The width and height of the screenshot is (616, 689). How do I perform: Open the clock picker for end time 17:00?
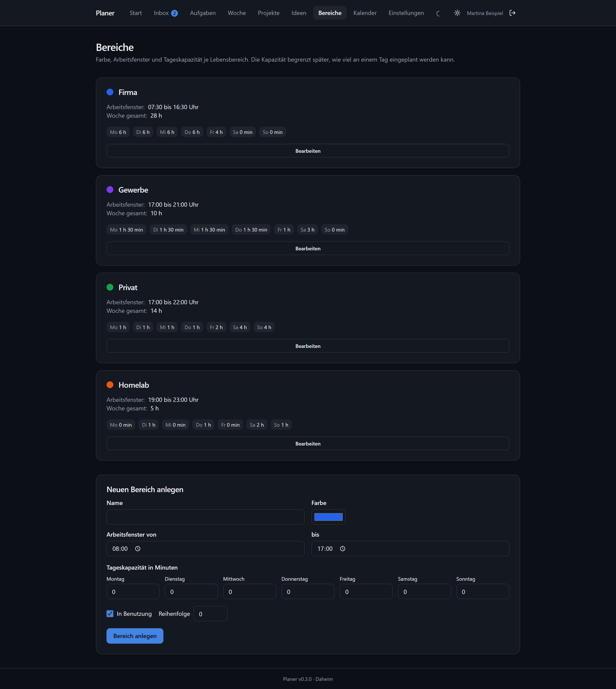click(342, 548)
